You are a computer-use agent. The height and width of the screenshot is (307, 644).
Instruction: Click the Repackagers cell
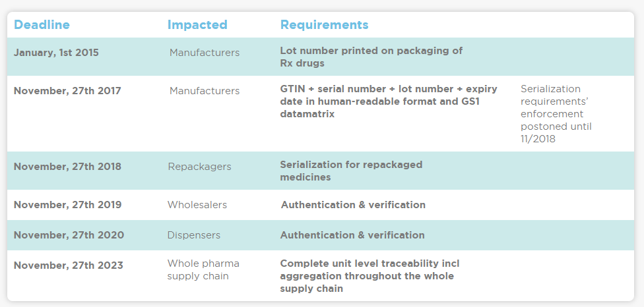coord(199,167)
